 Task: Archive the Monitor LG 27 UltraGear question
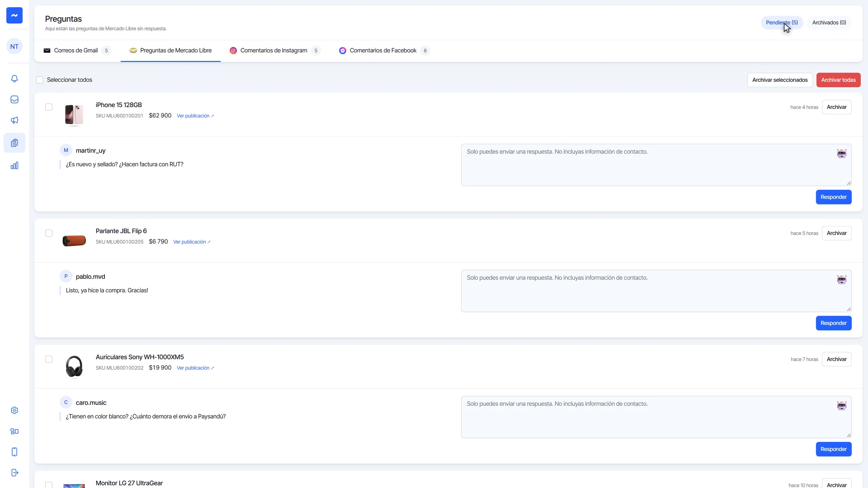836,484
